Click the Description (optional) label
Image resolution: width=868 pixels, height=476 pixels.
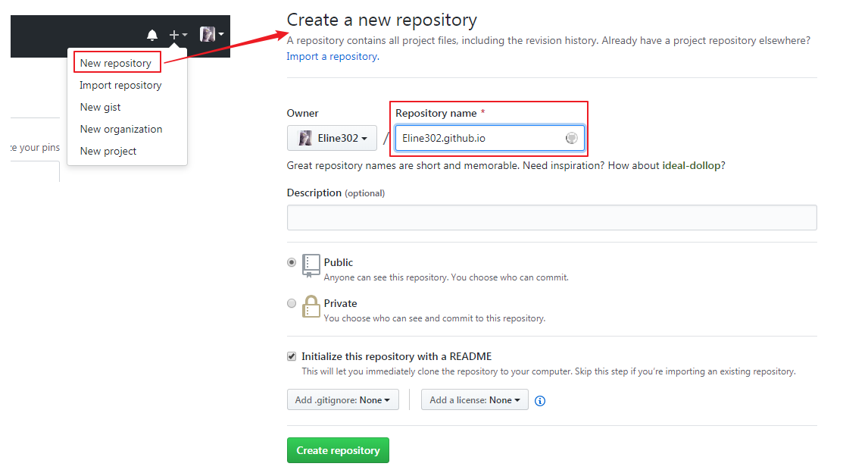click(336, 193)
